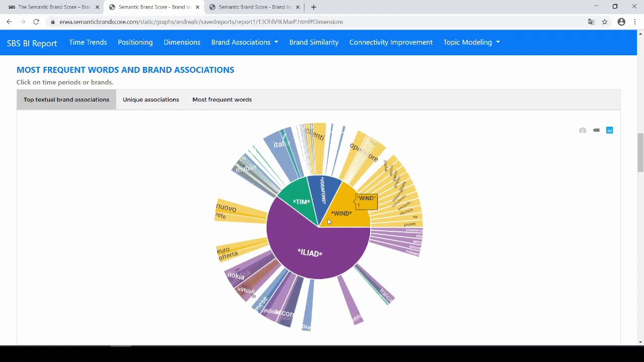
Task: Open a new browser tab
Action: (x=313, y=7)
